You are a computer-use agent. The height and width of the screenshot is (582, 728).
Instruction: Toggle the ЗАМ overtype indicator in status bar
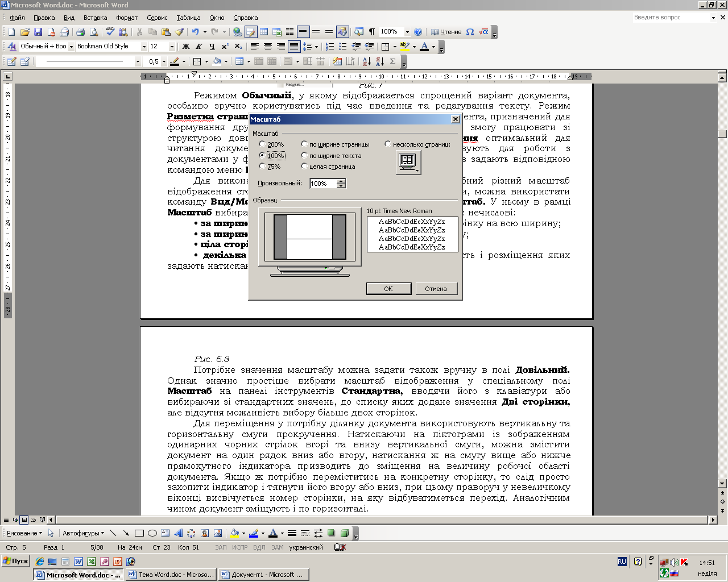point(278,547)
